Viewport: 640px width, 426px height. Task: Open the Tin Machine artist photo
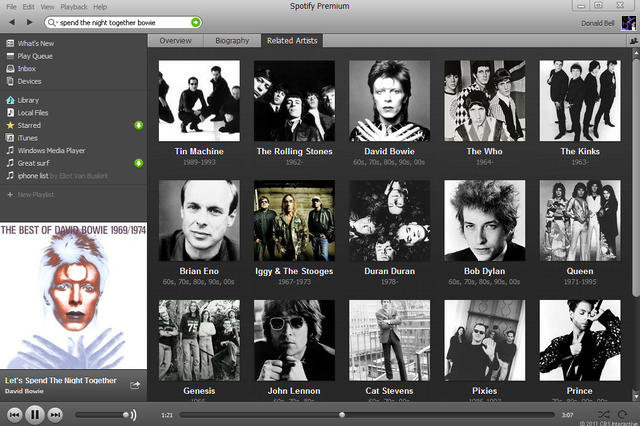tap(199, 101)
